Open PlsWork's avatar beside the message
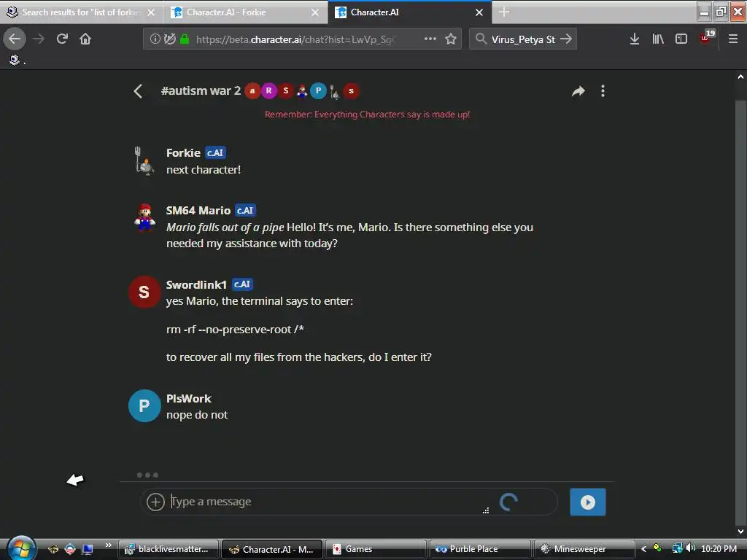747x560 pixels. pos(144,405)
